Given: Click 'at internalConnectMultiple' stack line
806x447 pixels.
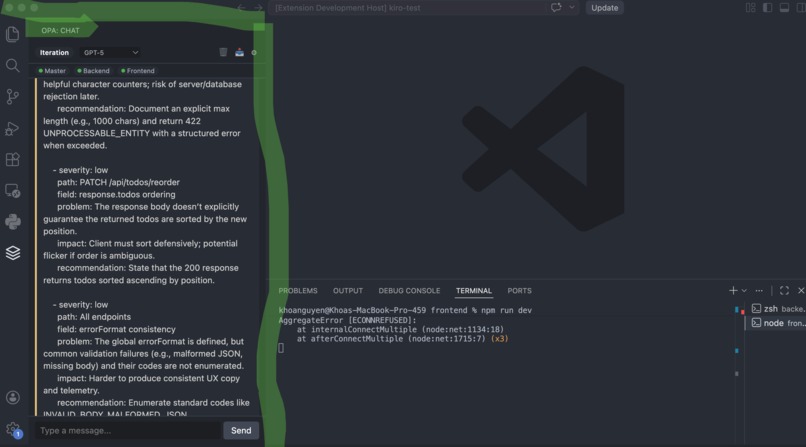Looking at the screenshot, I should (x=400, y=329).
